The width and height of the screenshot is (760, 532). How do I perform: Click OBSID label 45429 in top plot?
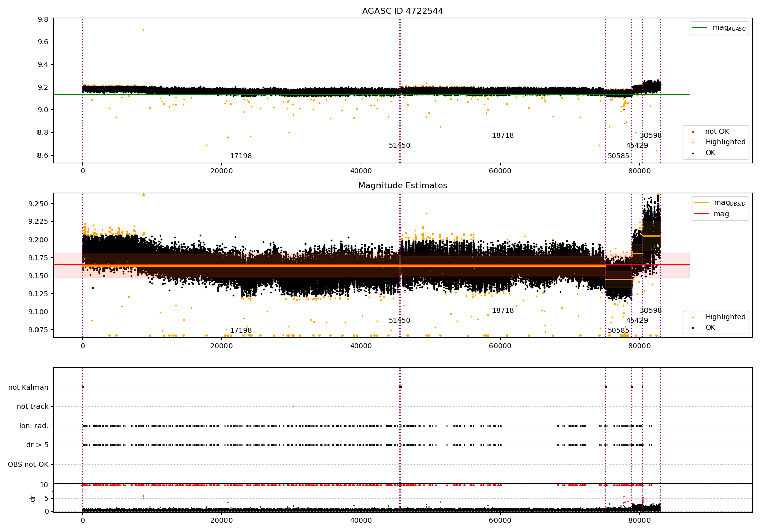(637, 146)
